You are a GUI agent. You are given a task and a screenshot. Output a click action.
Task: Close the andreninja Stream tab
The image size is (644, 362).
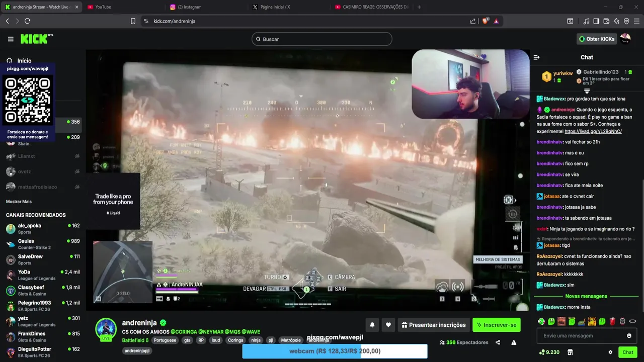[76, 7]
